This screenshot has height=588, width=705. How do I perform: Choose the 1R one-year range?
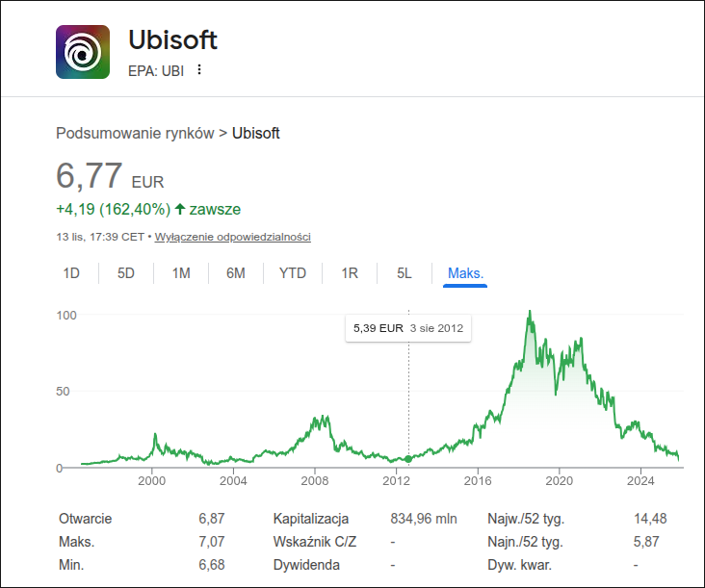(350, 273)
